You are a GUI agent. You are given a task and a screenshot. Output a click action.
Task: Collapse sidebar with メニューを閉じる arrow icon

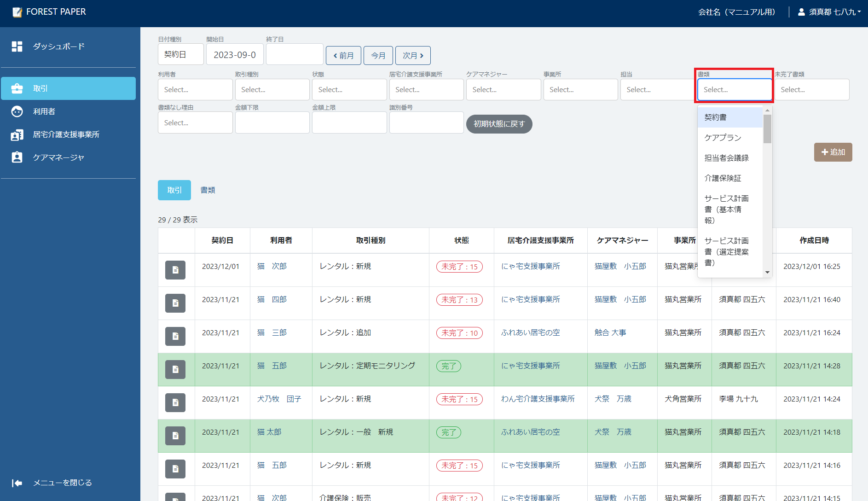[x=17, y=483]
